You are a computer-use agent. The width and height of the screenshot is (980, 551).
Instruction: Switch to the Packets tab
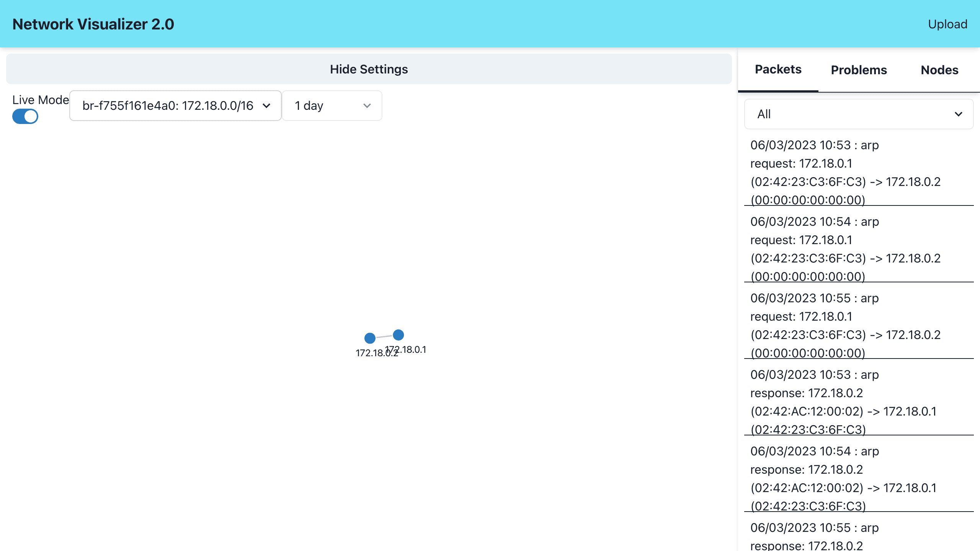click(778, 70)
